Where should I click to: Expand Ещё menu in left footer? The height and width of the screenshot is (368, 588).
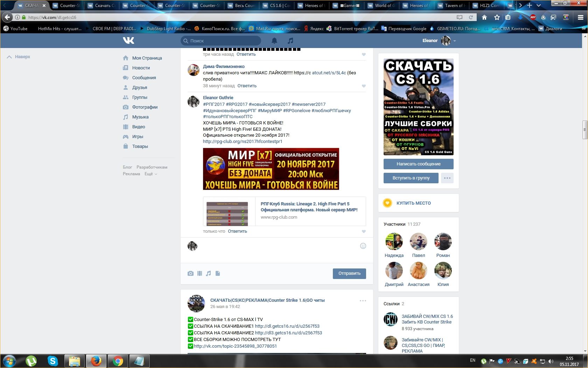151,174
